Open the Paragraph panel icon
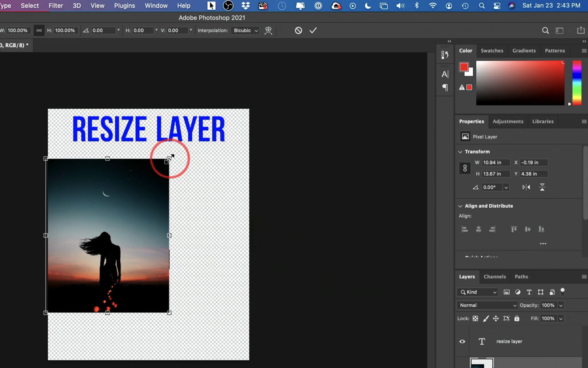The height and width of the screenshot is (368, 588). 445,87
